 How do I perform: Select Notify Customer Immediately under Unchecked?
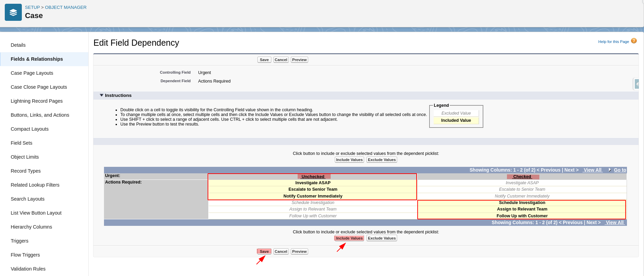tap(313, 196)
